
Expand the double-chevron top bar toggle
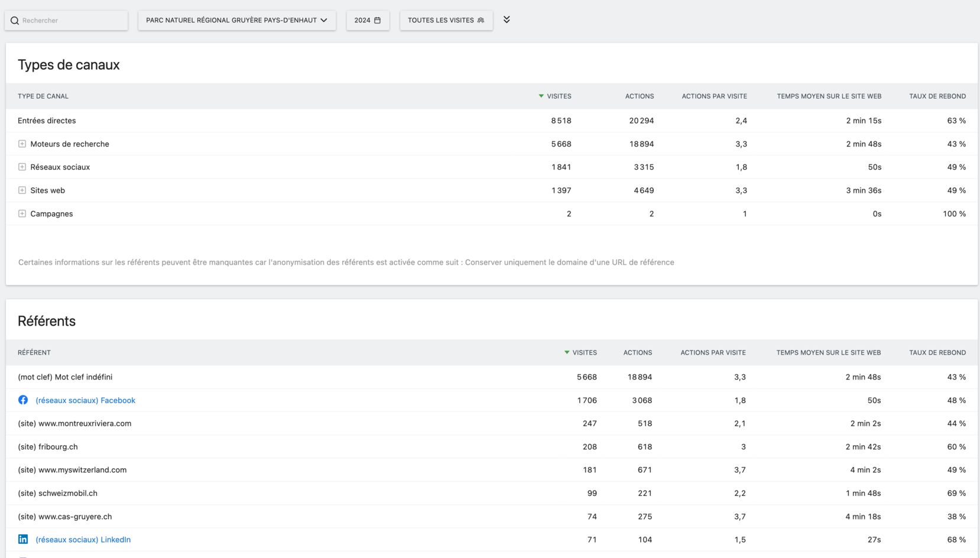point(507,20)
